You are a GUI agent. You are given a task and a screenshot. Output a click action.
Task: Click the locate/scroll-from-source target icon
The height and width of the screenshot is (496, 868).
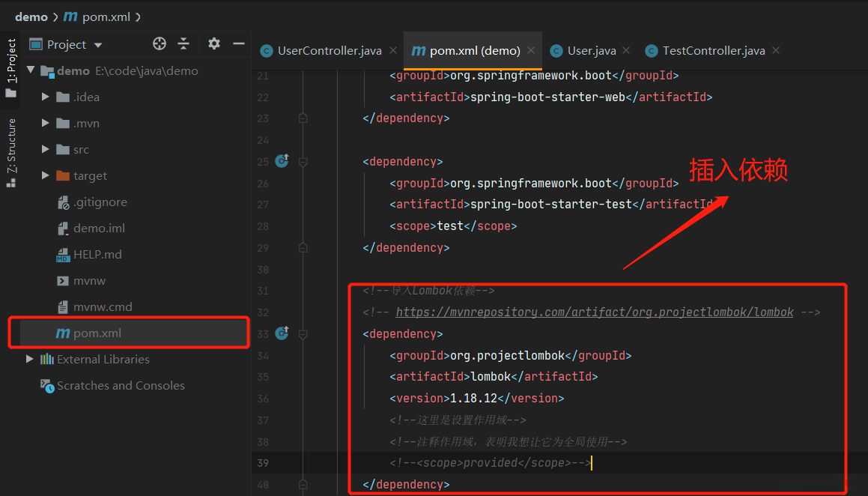(159, 44)
